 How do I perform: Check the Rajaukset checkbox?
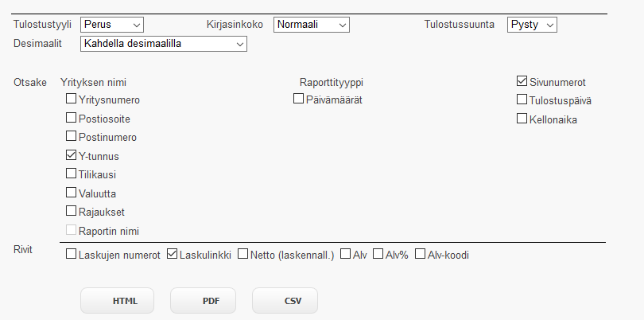pos(71,211)
